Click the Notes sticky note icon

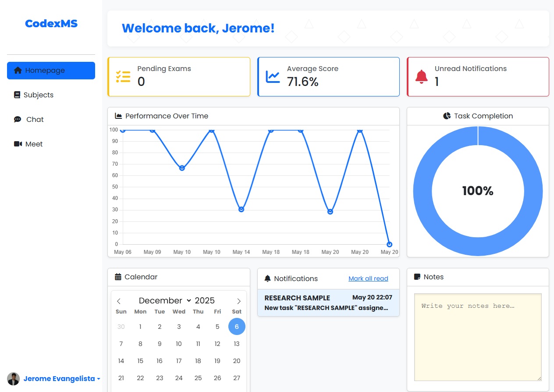417,277
